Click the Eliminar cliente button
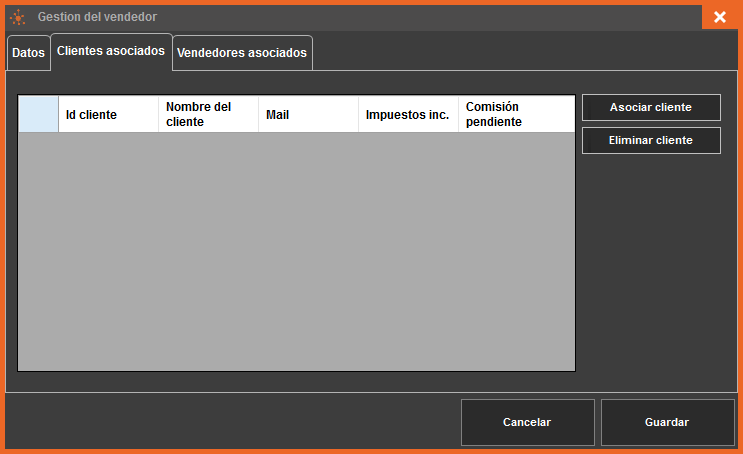The width and height of the screenshot is (743, 454). (651, 141)
